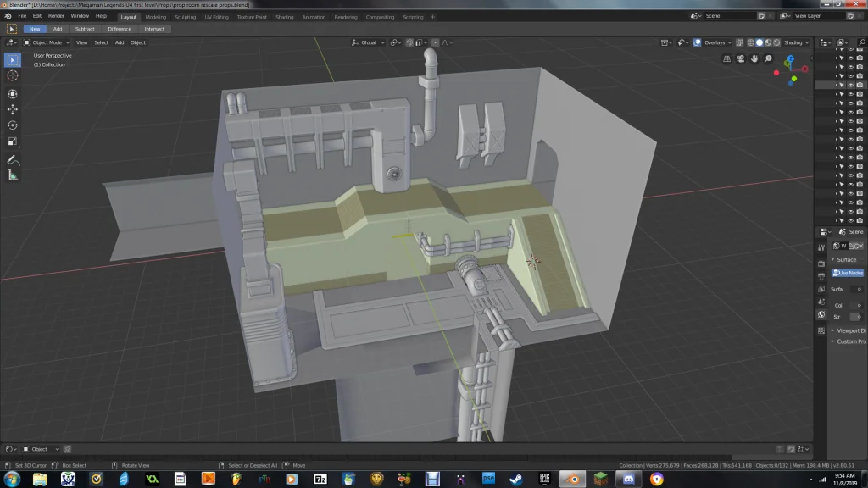The image size is (868, 488).
Task: Click the zoom magnifier icon in viewport
Action: click(x=768, y=58)
